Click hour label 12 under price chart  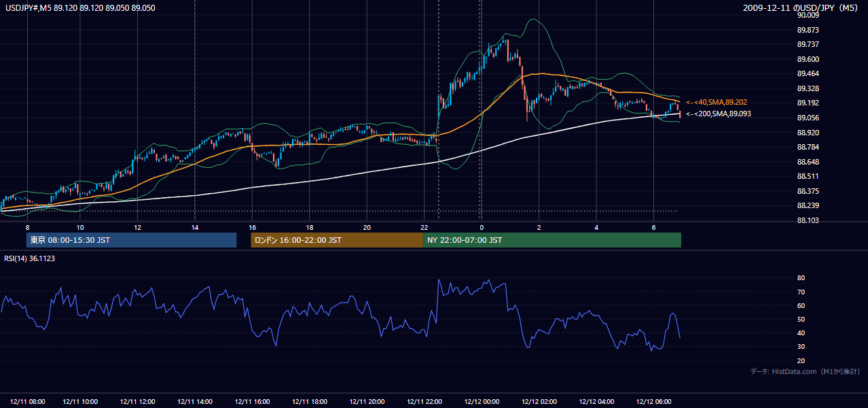(137, 227)
